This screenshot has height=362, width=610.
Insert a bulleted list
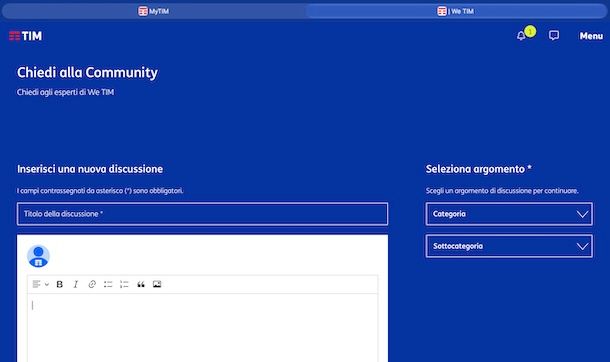pyautogui.click(x=108, y=284)
